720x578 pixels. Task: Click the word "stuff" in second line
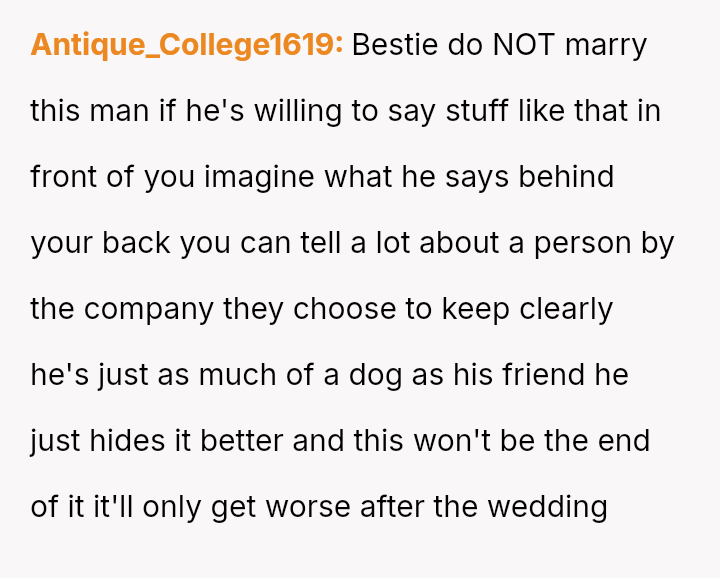pos(475,111)
